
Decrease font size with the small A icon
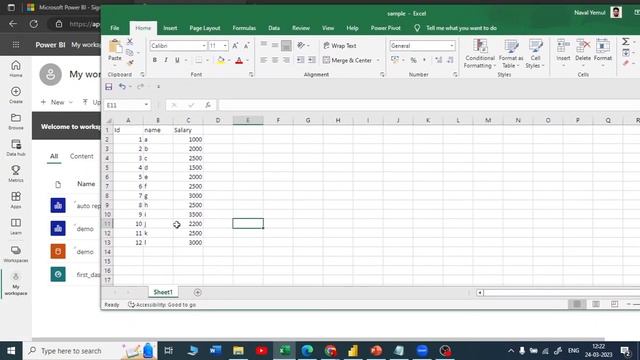(247, 46)
